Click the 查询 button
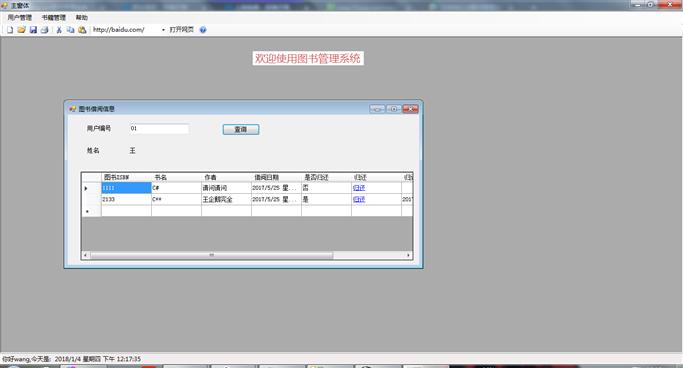The height and width of the screenshot is (368, 683). coord(241,129)
